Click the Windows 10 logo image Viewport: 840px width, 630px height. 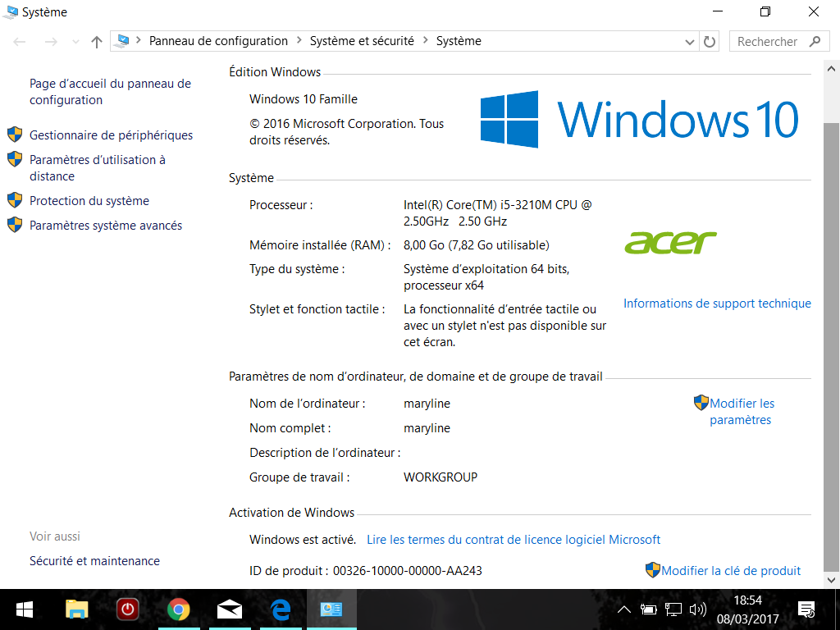[639, 119]
